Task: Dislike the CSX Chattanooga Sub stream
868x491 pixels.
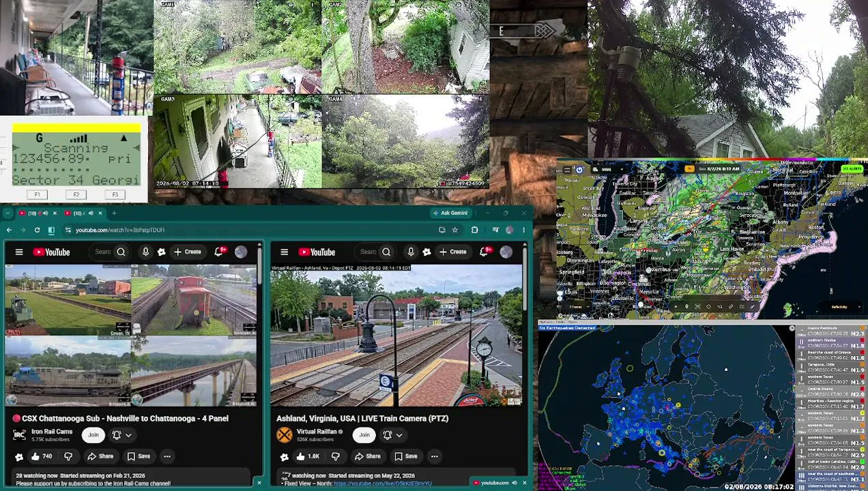Action: pos(68,456)
